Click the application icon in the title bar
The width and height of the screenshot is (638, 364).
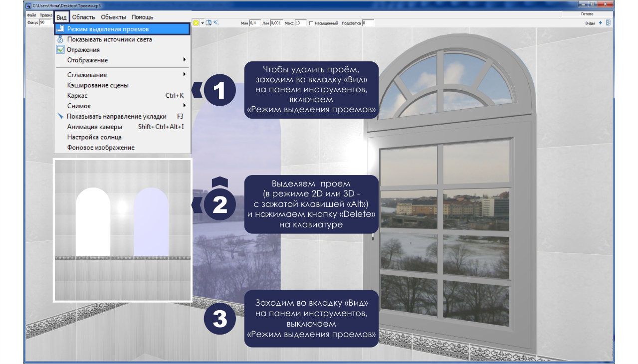point(28,5)
